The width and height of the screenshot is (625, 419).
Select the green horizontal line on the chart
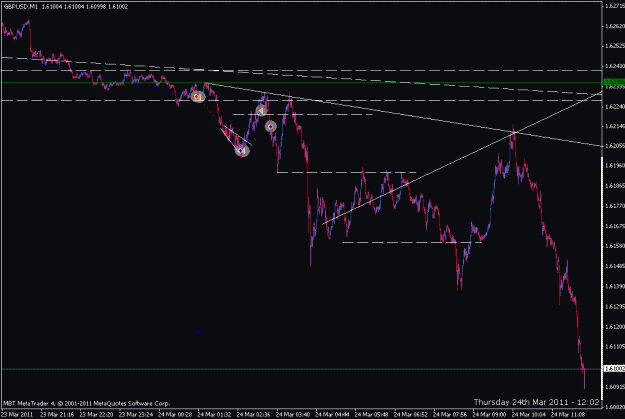click(301, 83)
